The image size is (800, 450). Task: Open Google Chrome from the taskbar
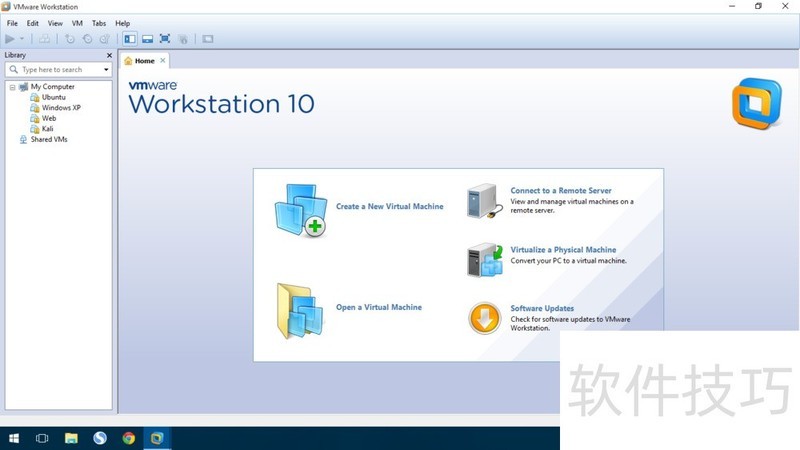(128, 438)
